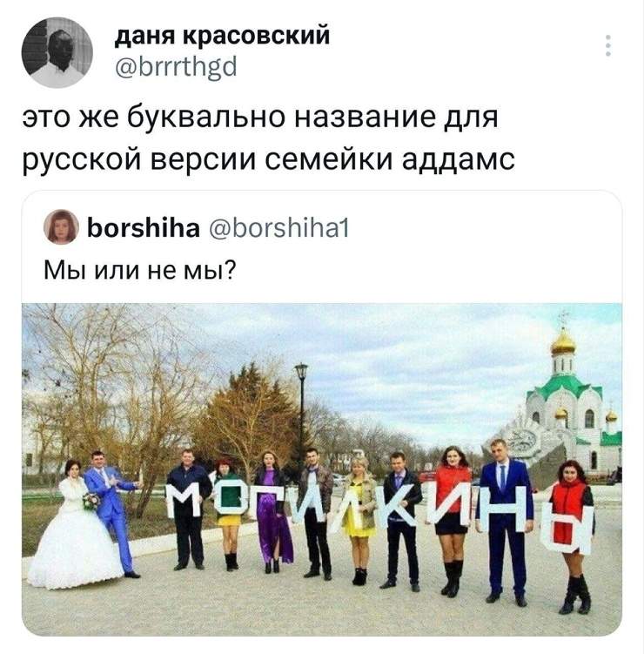Open the quoted text "Мы или не мы?"
The image size is (644, 654).
click(x=139, y=270)
